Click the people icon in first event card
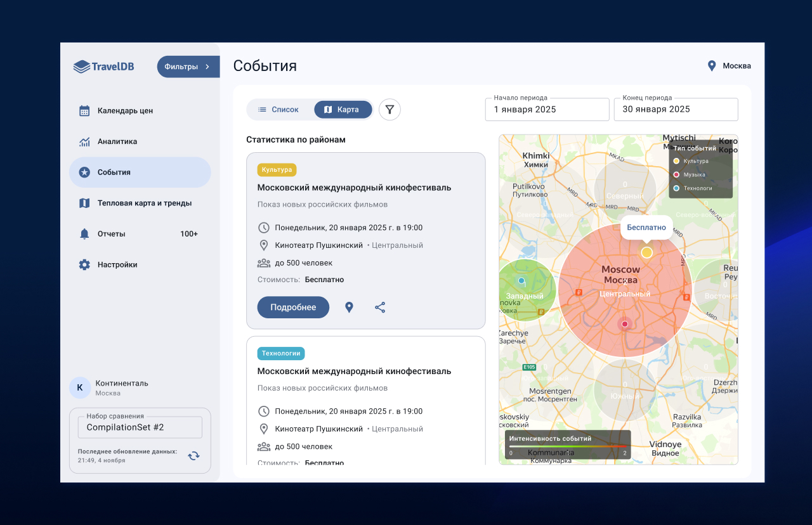812x525 pixels. coord(264,263)
